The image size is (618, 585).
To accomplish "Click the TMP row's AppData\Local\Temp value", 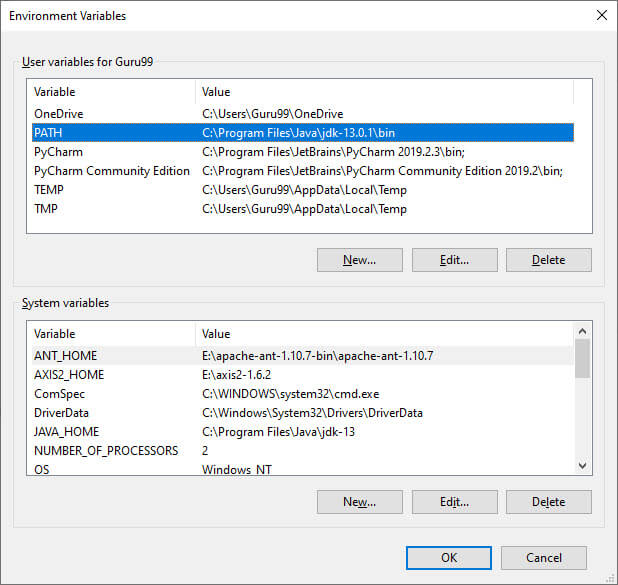I will tap(304, 209).
